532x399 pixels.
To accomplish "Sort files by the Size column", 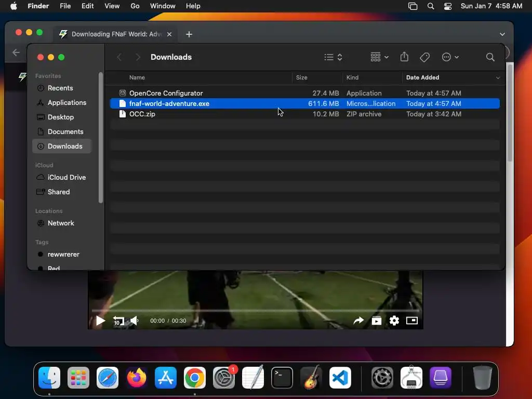I will click(x=302, y=77).
